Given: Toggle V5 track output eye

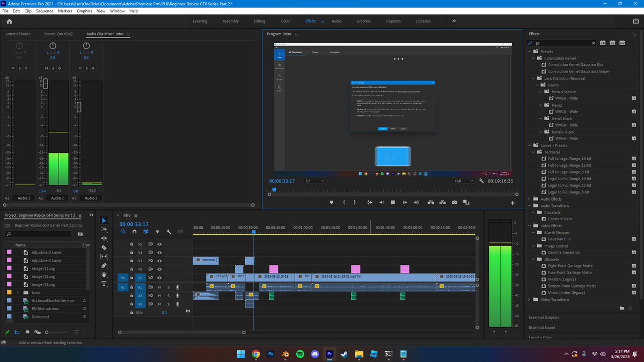Looking at the screenshot, I should click(159, 244).
